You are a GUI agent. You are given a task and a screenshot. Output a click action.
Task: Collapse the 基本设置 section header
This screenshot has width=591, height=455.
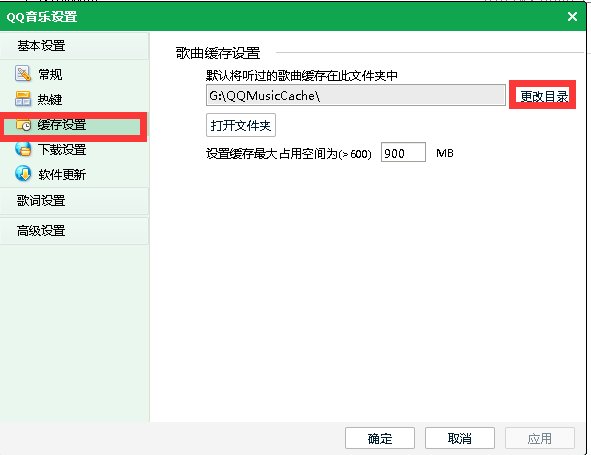75,46
